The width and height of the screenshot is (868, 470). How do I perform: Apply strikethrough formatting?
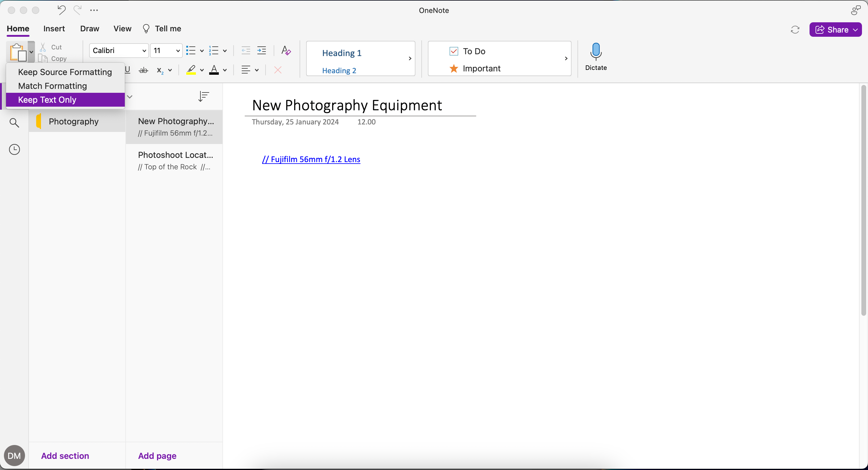[143, 70]
